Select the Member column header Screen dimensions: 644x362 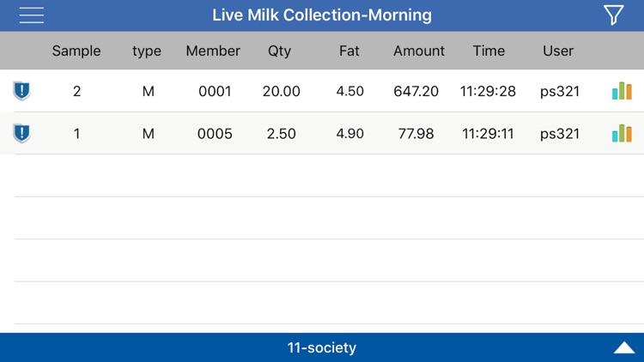[213, 51]
